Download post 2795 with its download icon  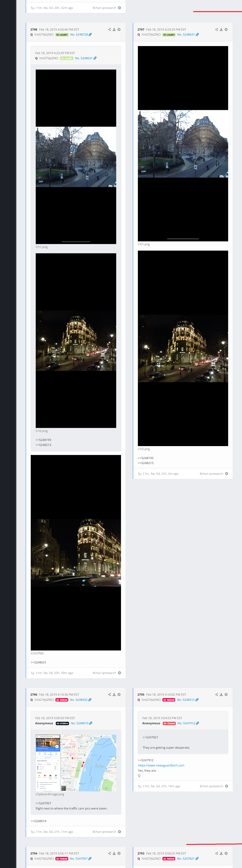click(221, 694)
